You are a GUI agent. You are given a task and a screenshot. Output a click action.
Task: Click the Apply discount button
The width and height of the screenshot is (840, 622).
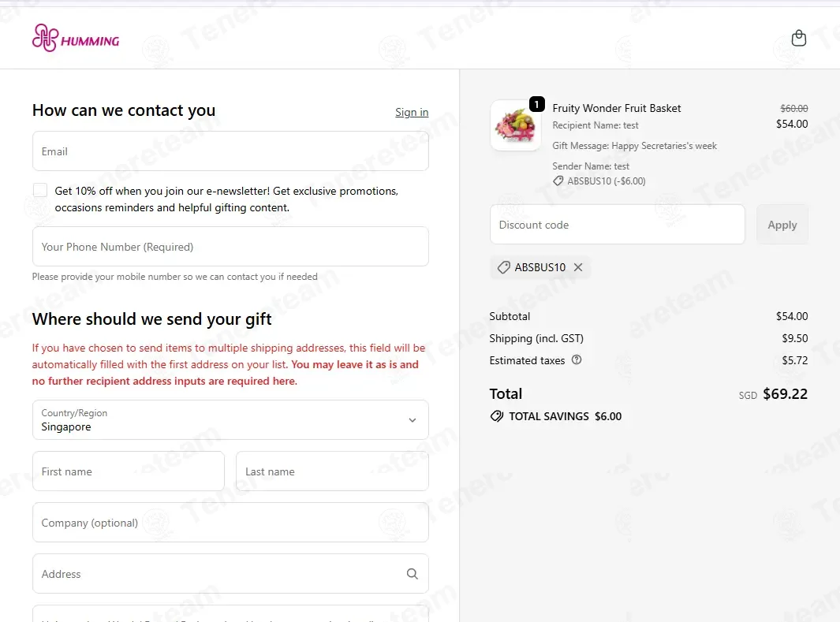click(x=782, y=225)
